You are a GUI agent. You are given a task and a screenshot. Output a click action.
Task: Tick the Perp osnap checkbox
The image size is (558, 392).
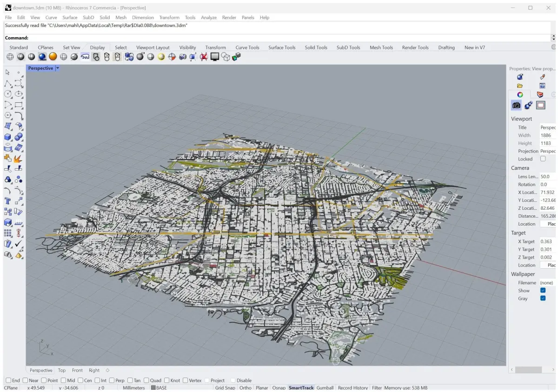pyautogui.click(x=111, y=380)
